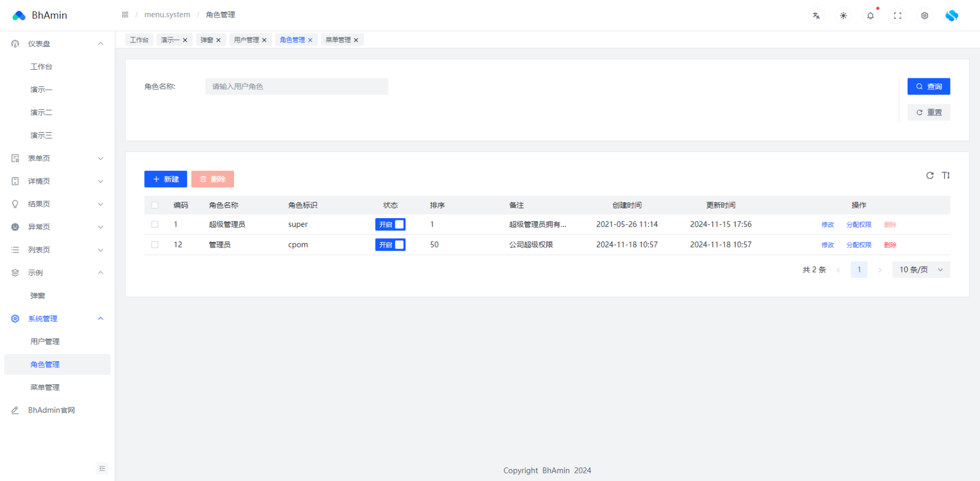980x481 pixels.
Task: Open the settings gear in the top bar
Action: 924,16
